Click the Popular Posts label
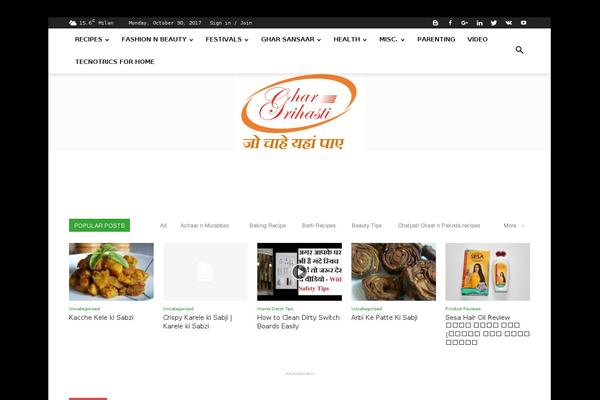Image resolution: width=600 pixels, height=400 pixels. click(x=99, y=225)
